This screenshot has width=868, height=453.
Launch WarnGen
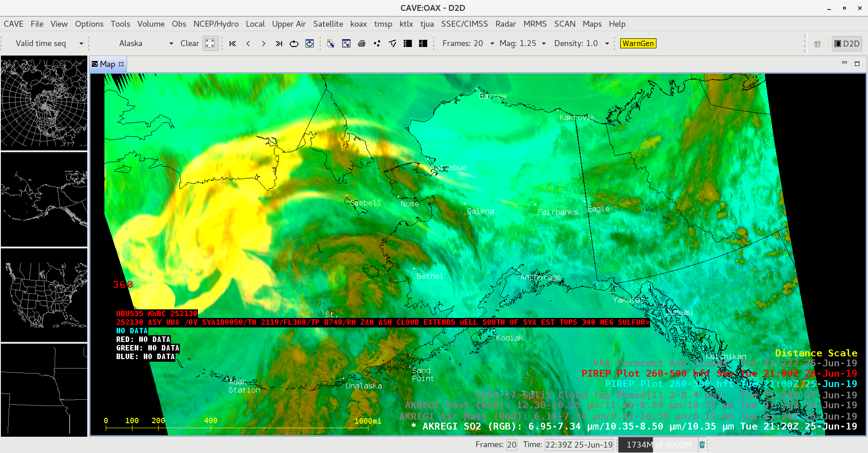point(638,43)
